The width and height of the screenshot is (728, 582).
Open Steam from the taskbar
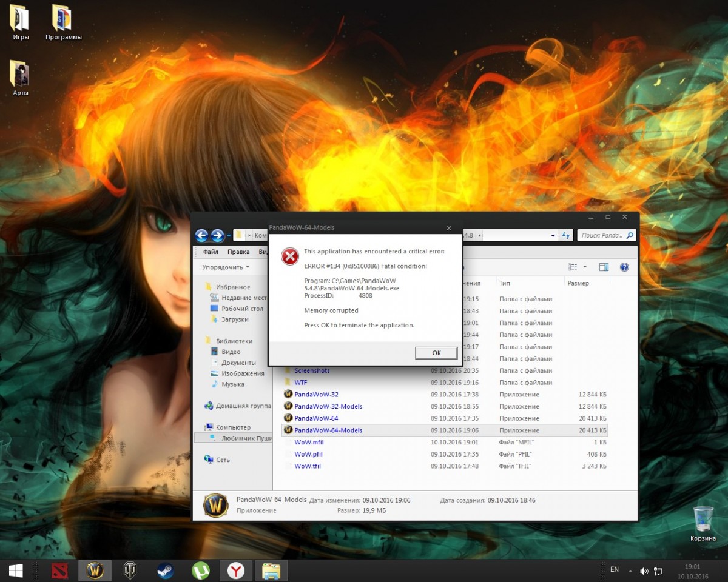pyautogui.click(x=164, y=570)
